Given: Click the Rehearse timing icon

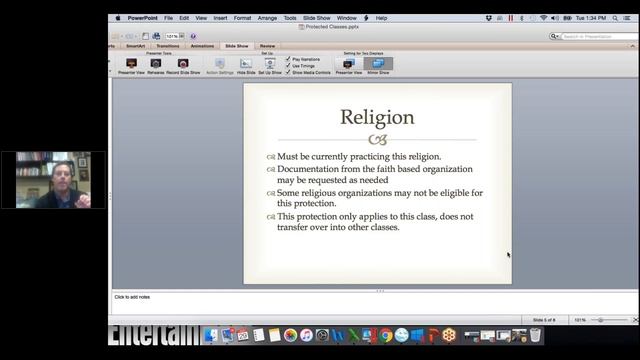Looking at the screenshot, I should pyautogui.click(x=156, y=66).
